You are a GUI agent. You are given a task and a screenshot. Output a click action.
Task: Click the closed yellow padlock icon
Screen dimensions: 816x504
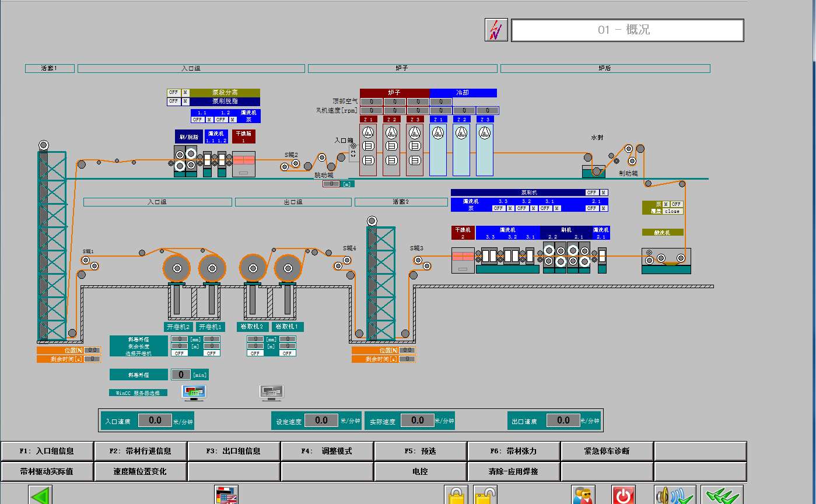click(456, 496)
